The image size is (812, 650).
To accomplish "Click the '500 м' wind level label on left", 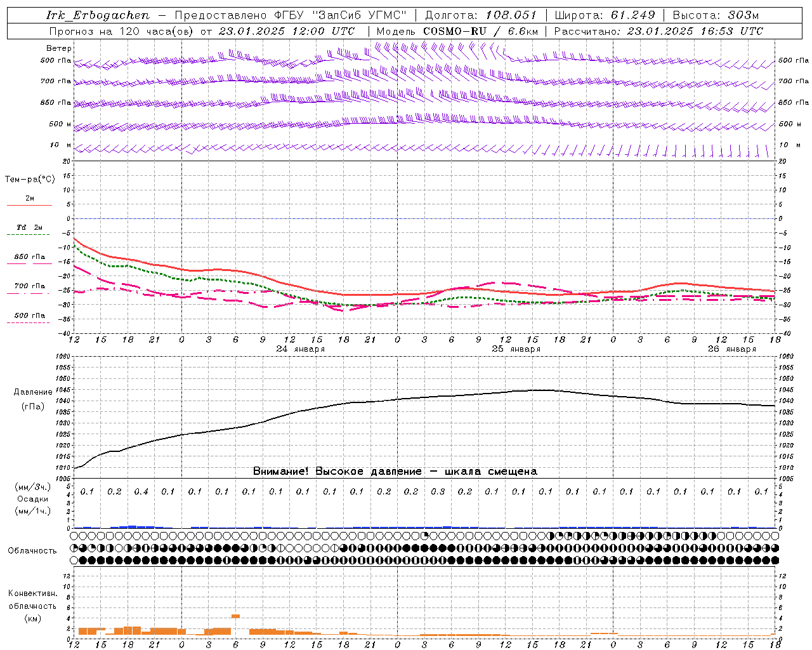I will coord(60,124).
